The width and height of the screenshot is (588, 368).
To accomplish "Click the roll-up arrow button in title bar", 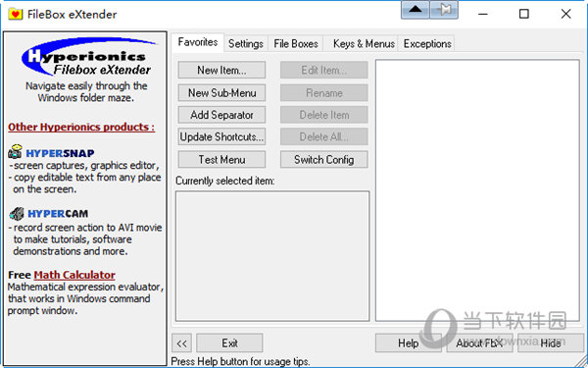I will point(416,10).
